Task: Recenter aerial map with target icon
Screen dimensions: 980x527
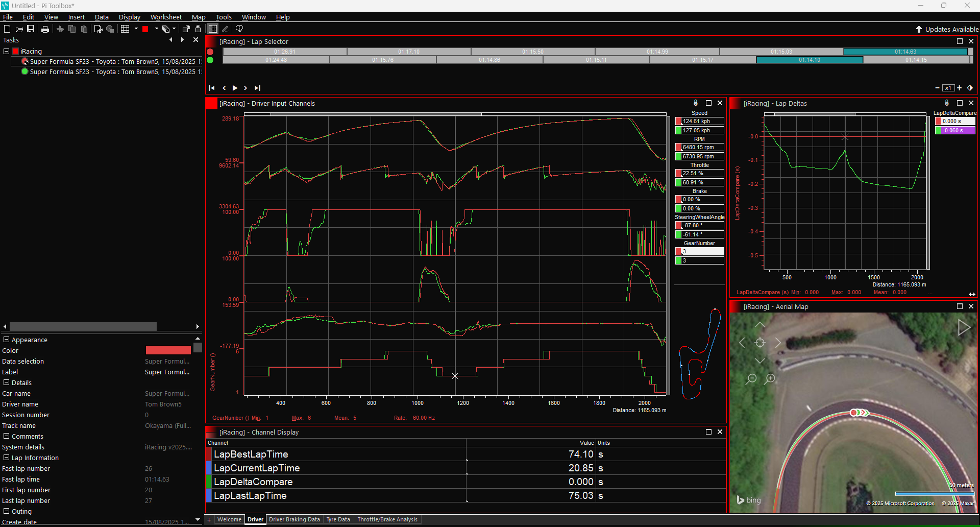Action: [x=760, y=343]
